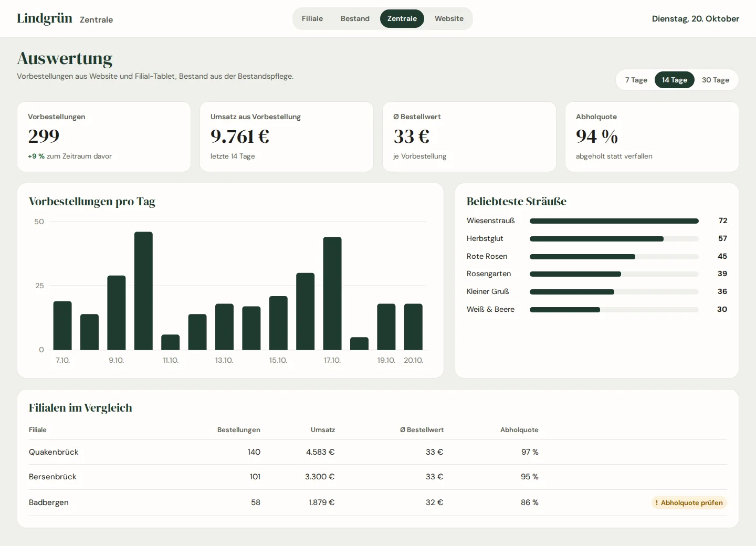756x546 pixels.
Task: Click the 4.583 € revenue cell
Action: tap(320, 452)
